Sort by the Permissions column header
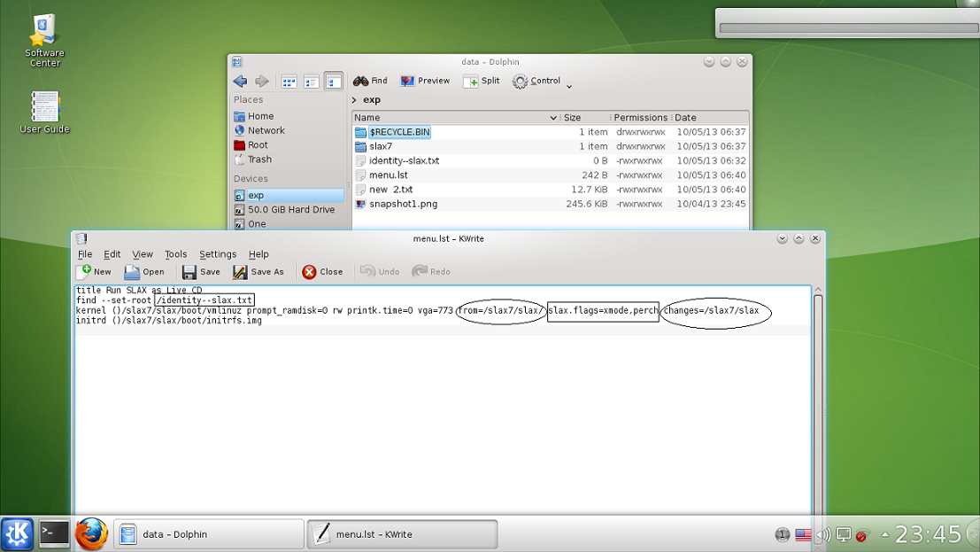Screen dimensions: 980x552 640,118
